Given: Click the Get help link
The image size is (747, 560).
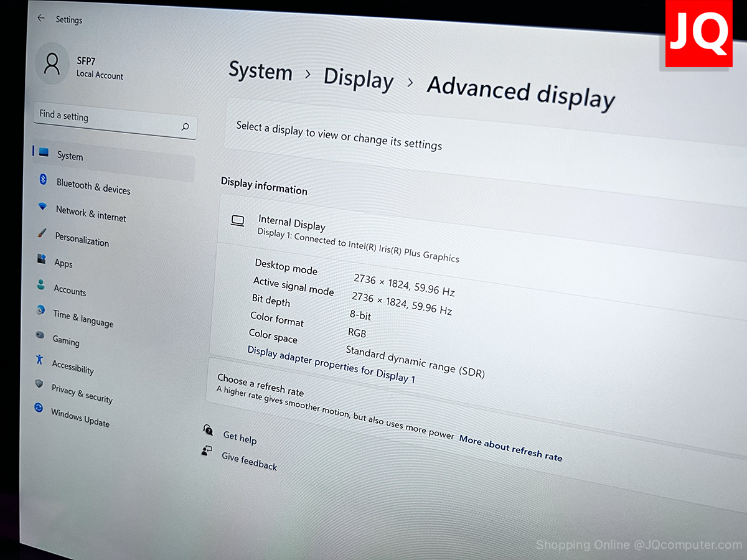Looking at the screenshot, I should tap(240, 437).
